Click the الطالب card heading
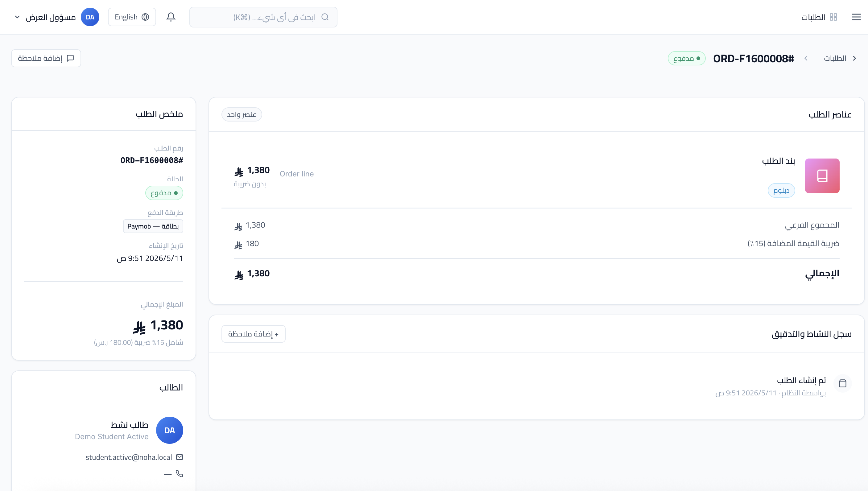The image size is (868, 491). coord(171,387)
